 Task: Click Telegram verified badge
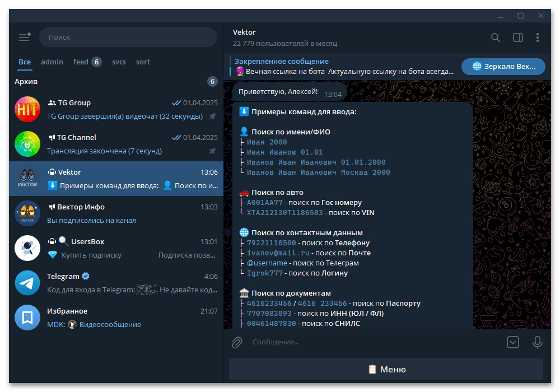click(86, 276)
